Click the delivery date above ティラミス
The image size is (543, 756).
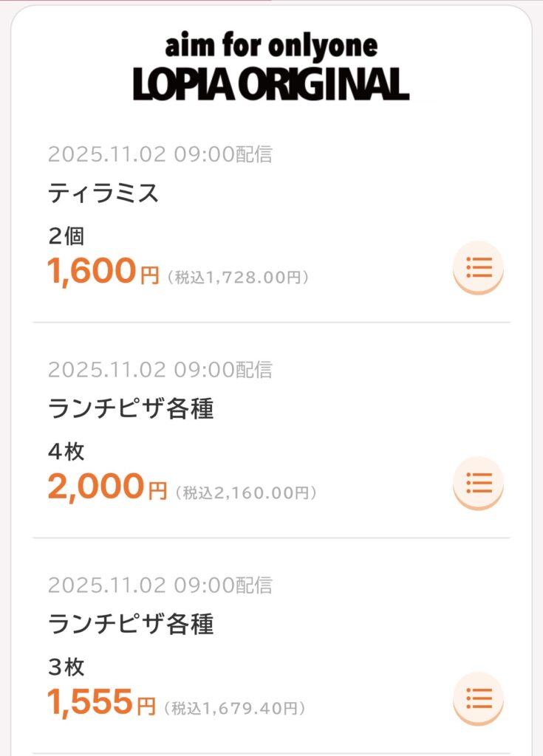(x=160, y=154)
